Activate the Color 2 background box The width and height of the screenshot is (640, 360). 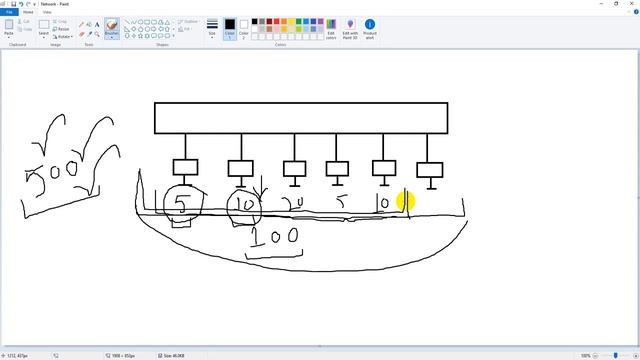pos(244,29)
